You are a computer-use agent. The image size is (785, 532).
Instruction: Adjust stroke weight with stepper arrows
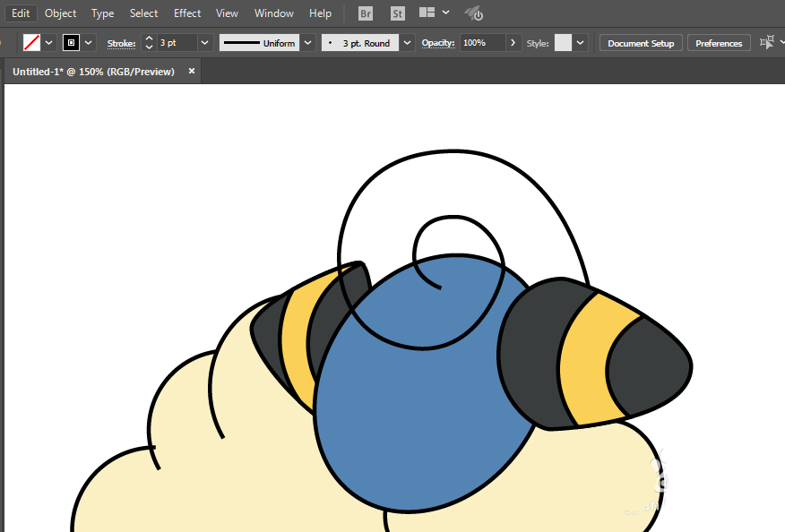(149, 43)
